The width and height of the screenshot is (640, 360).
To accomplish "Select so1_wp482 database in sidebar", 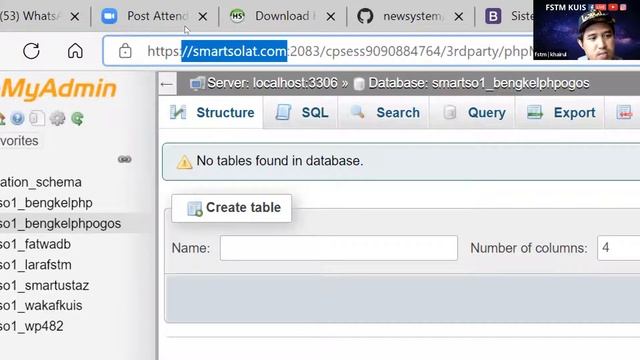I will [32, 326].
